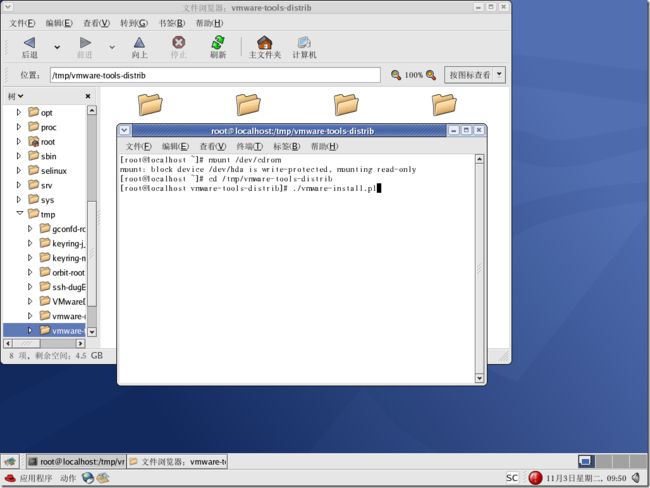This screenshot has height=488, width=650.
Task: Expand the keyring-n folder in tree
Action: tap(30, 258)
